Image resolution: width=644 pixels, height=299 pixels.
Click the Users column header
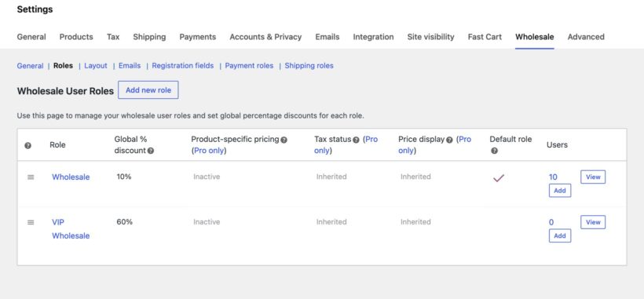(557, 144)
